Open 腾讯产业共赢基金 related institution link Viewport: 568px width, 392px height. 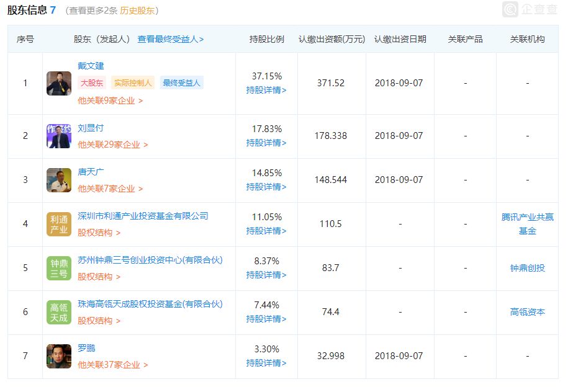pyautogui.click(x=527, y=224)
